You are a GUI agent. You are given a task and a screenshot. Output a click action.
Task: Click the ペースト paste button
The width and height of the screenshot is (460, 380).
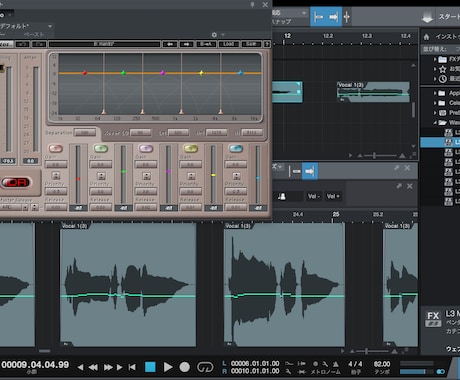coord(34,34)
